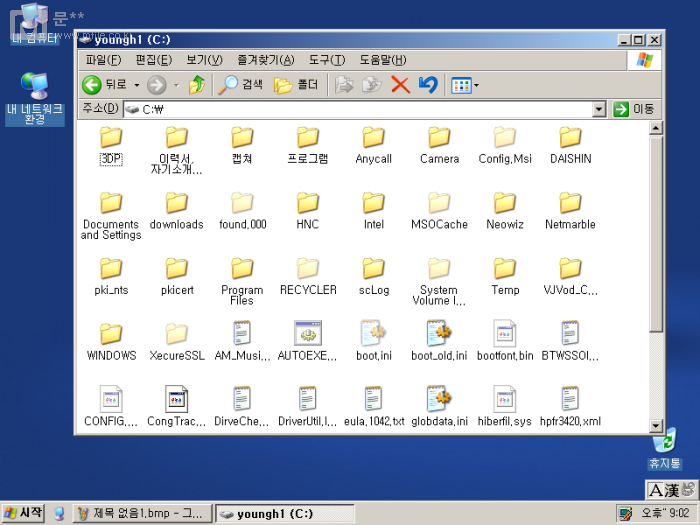Click the youngh1 (C:) taskbar button
Viewport: 700px width, 525px height.
click(285, 513)
